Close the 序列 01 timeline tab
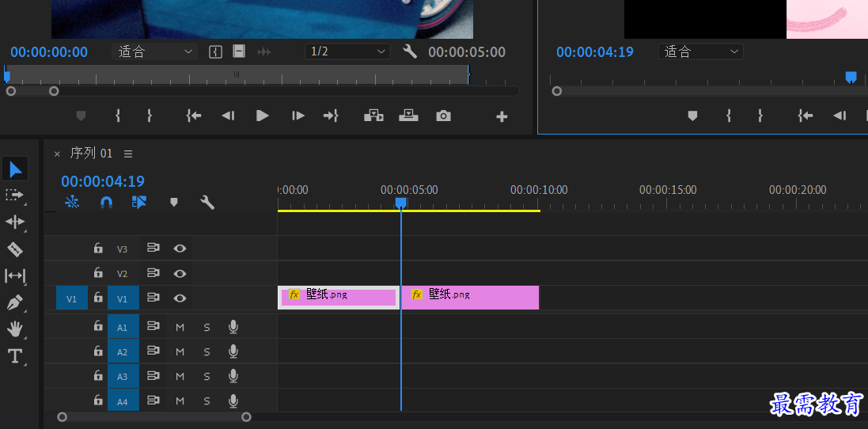This screenshot has height=429, width=868. [x=57, y=154]
